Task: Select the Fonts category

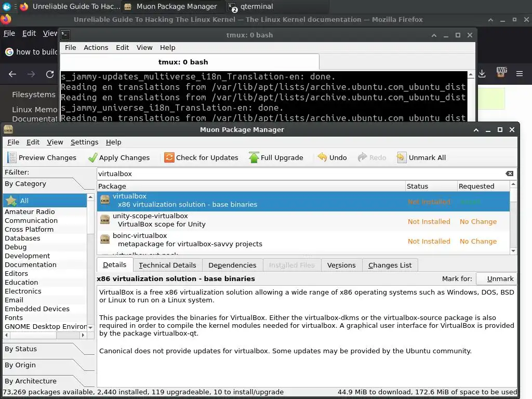Action: 45,317
